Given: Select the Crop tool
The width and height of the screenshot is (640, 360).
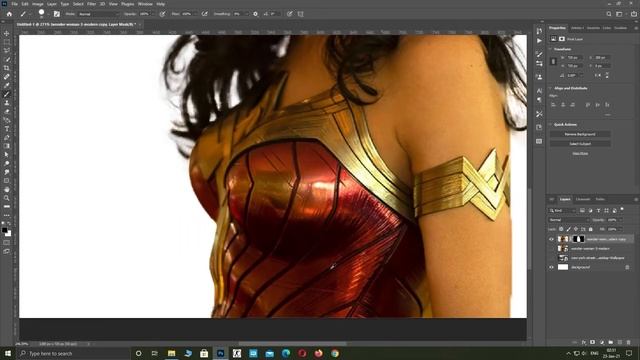Looking at the screenshot, I should [x=7, y=68].
